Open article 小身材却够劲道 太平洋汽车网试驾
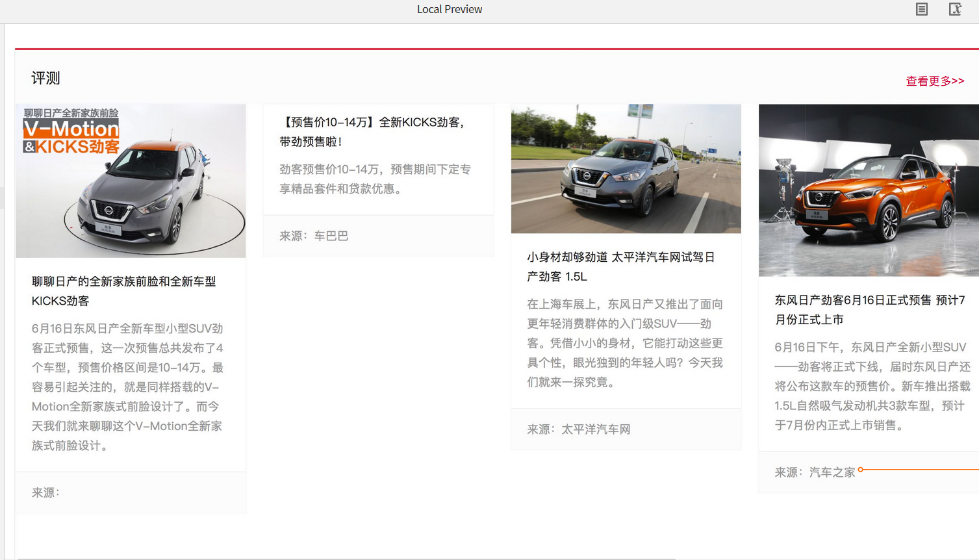Image resolution: width=979 pixels, height=560 pixels. (621, 267)
